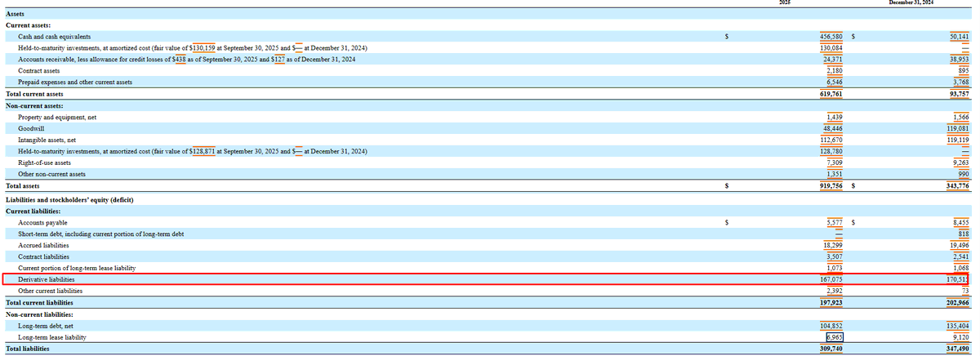This screenshot has width=980, height=356.
Task: Select the 6,546 prepaid expenses value
Action: (x=835, y=82)
